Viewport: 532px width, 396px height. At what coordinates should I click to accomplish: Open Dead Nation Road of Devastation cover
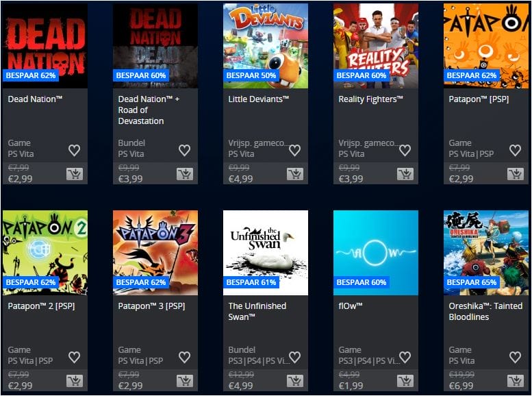[155, 46]
